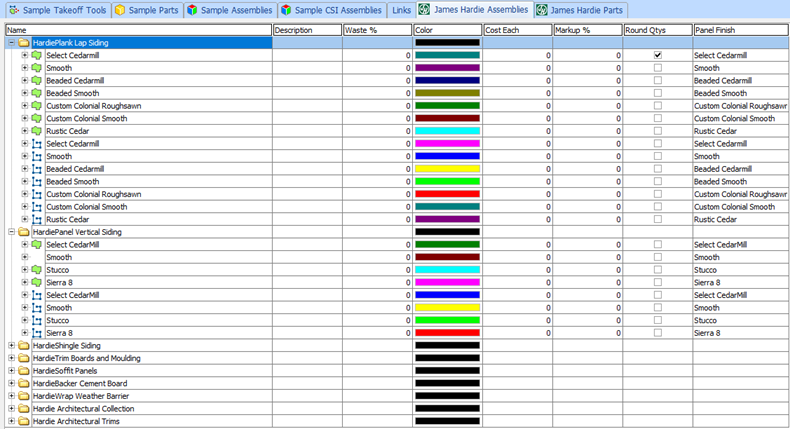This screenshot has width=790, height=429.
Task: Click the HardieWrap Weather Barrier folder icon
Action: [x=24, y=396]
